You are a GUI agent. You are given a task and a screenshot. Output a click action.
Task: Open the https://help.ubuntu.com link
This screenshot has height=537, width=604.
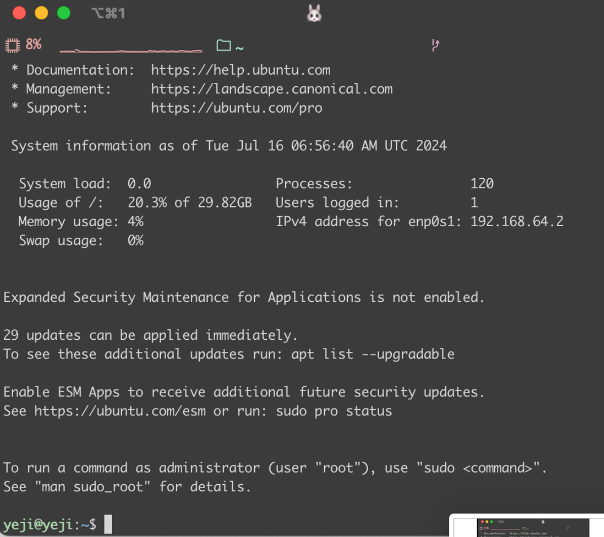pyautogui.click(x=240, y=70)
